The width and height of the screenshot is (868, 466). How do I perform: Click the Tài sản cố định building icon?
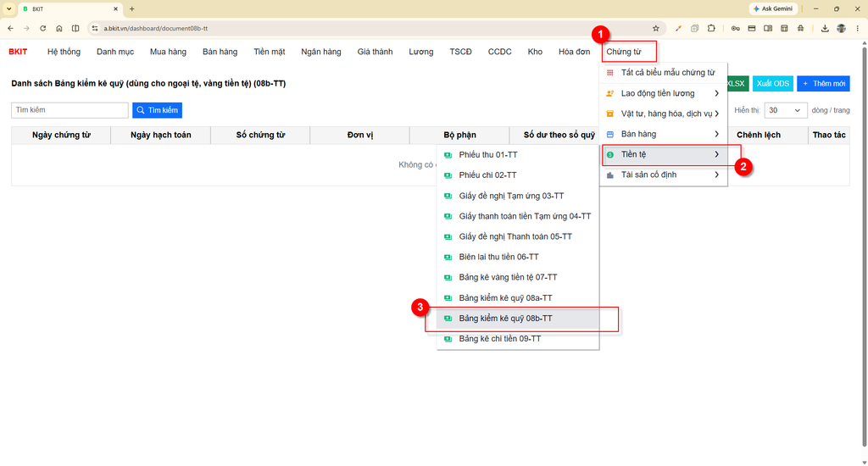pos(610,175)
